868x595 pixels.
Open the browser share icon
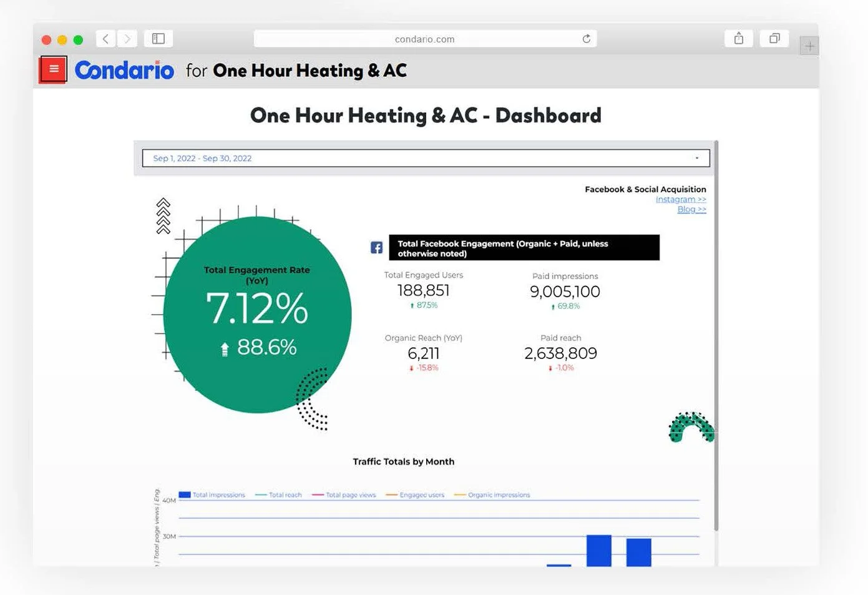click(x=739, y=39)
